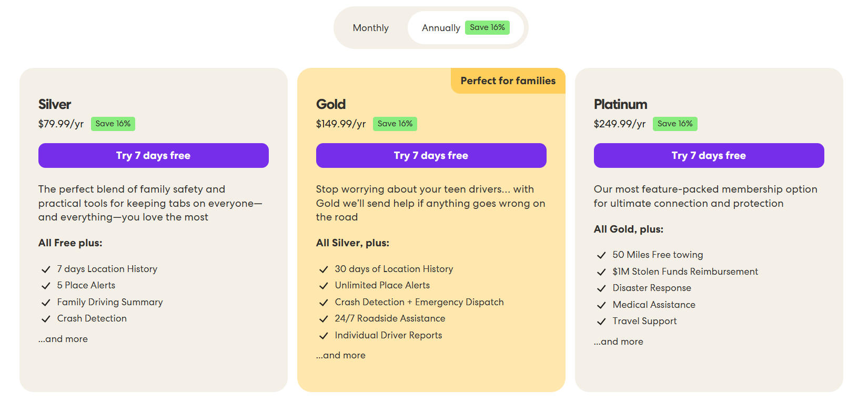Expand '...and more' in the Gold plan
Screen dimensions: 868x401
click(x=340, y=355)
